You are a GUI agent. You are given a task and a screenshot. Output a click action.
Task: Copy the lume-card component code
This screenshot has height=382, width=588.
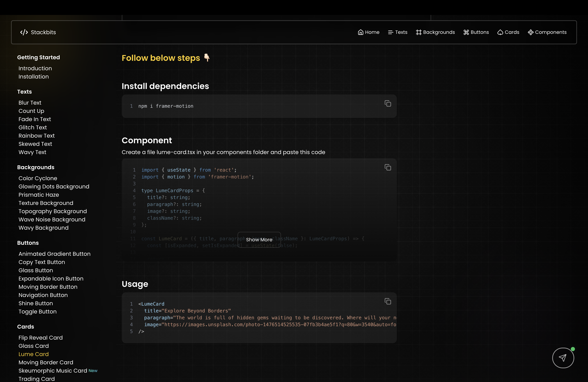pyautogui.click(x=388, y=167)
